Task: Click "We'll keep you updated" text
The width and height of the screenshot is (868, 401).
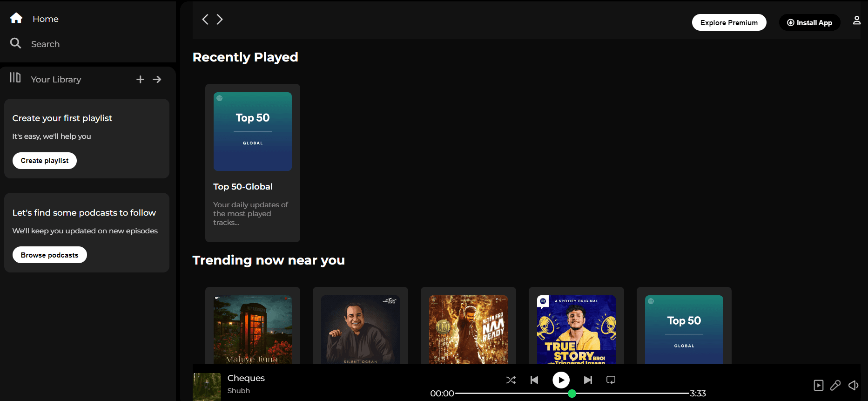Action: (x=85, y=231)
